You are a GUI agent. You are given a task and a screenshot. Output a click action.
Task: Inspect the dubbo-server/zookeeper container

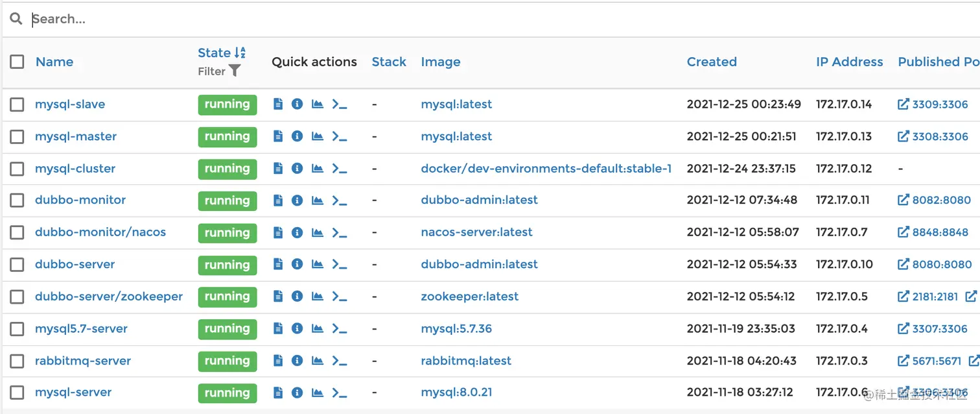pyautogui.click(x=297, y=296)
